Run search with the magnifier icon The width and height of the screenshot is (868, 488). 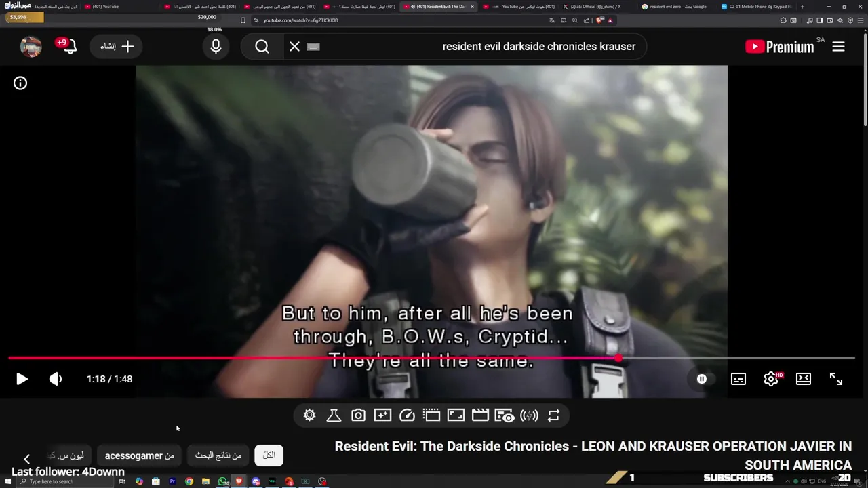[x=262, y=47]
